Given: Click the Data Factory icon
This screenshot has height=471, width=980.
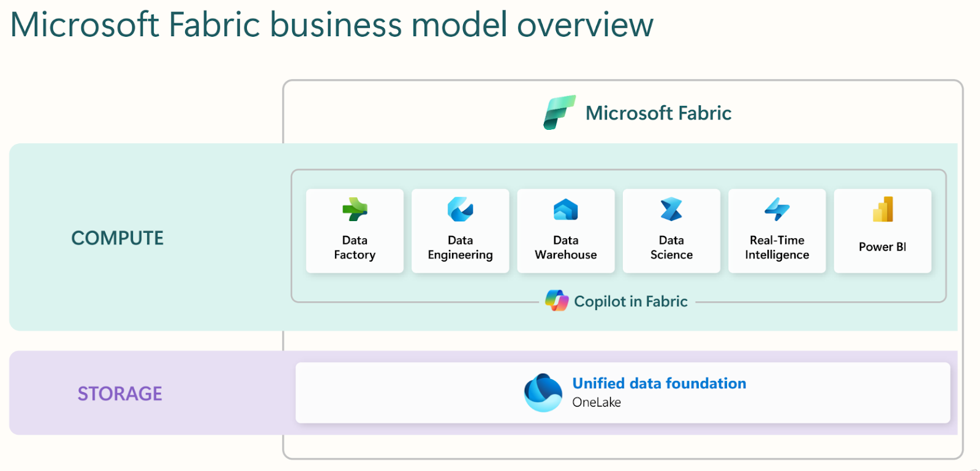Looking at the screenshot, I should click(x=355, y=209).
